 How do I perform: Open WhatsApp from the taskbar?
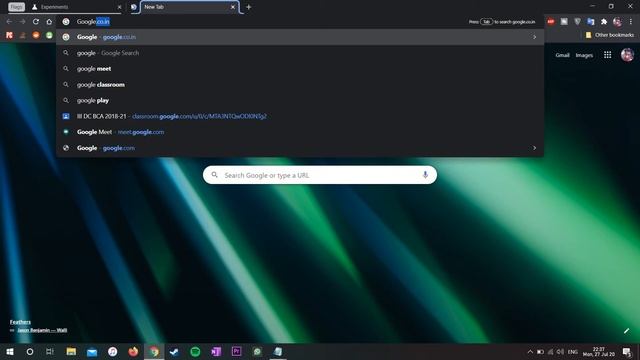pyautogui.click(x=257, y=351)
